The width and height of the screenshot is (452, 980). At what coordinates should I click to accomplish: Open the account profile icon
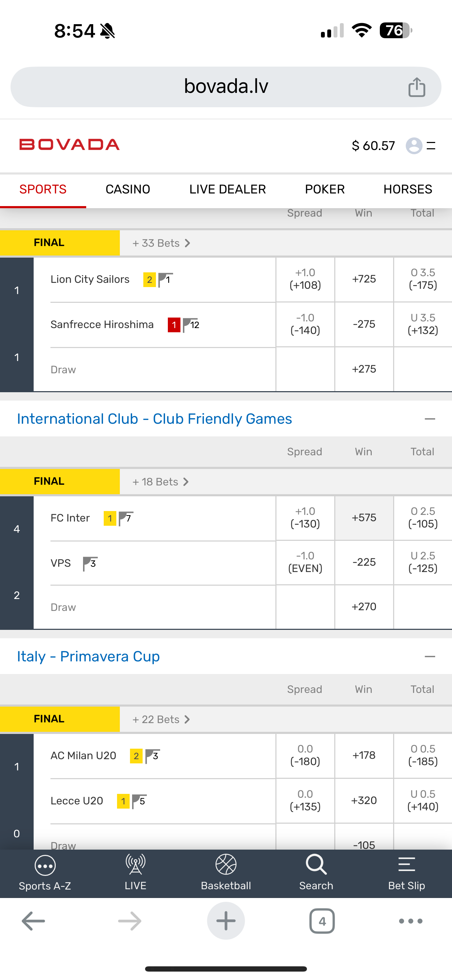[x=414, y=145]
